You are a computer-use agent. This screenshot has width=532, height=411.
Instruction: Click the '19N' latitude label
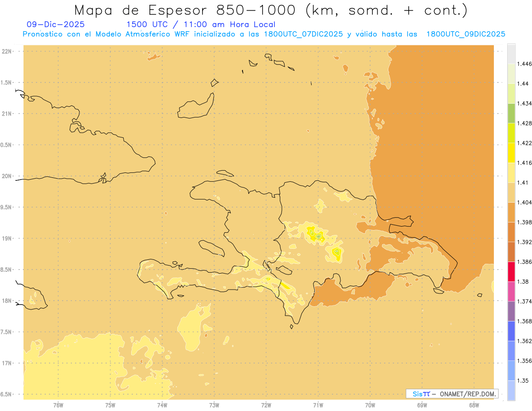point(7,239)
